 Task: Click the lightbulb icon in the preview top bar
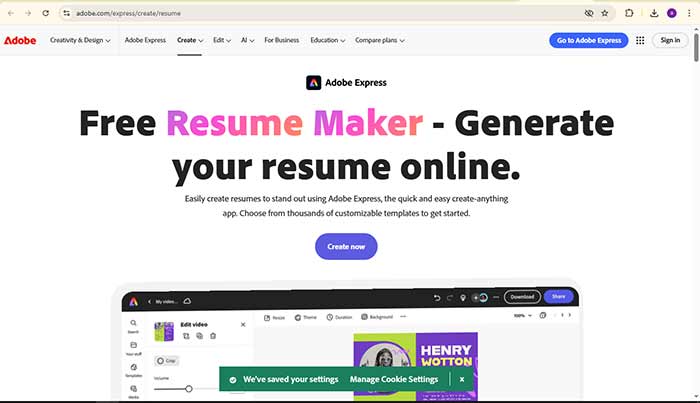coord(463,298)
